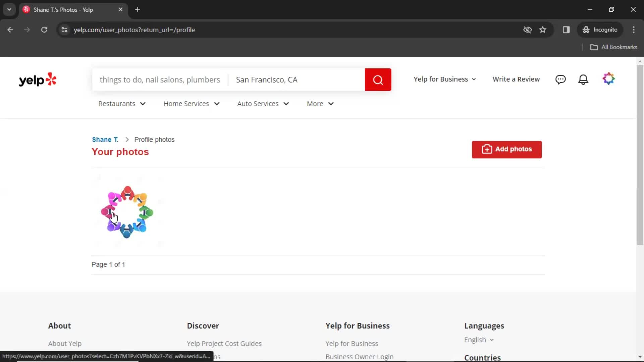This screenshot has height=362, width=644.
Task: Click Write a Review
Action: (x=516, y=79)
